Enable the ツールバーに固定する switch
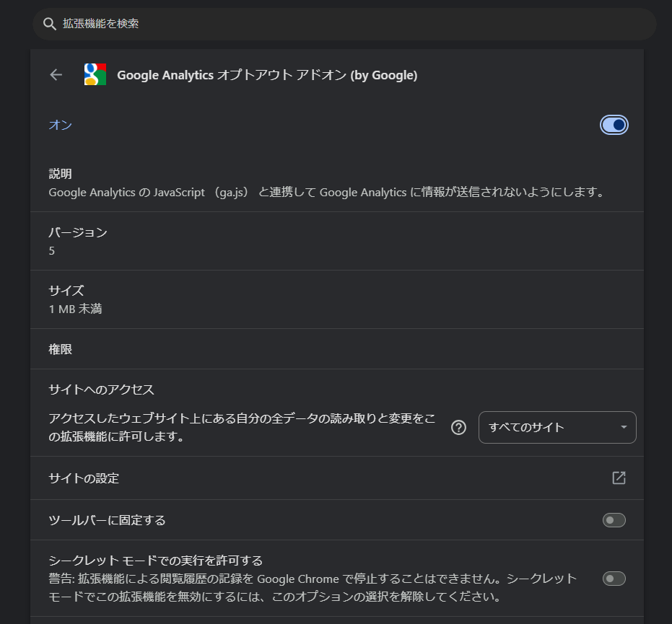This screenshot has height=624, width=672. 614,520
